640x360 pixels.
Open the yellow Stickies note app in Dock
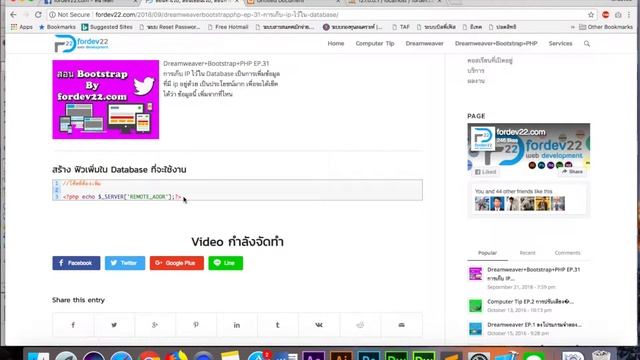[231, 356]
